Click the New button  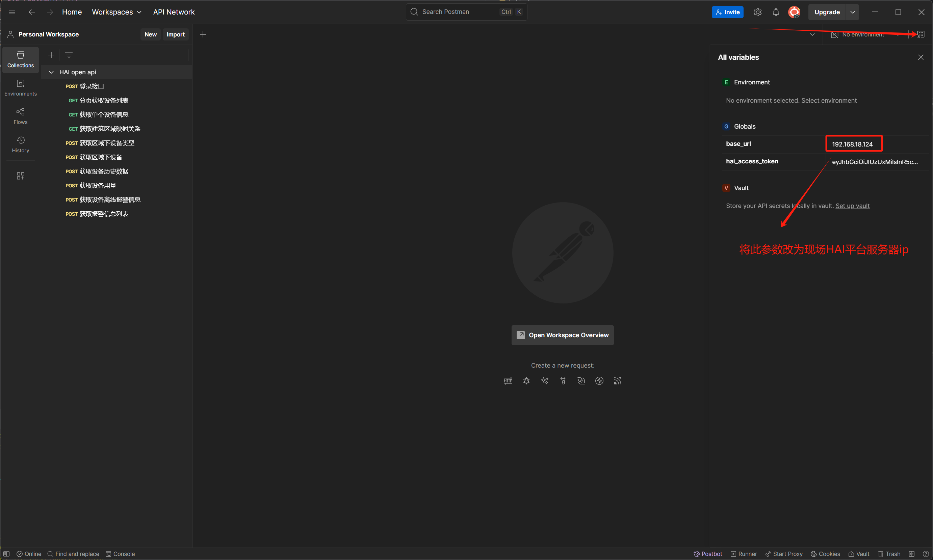(x=151, y=34)
